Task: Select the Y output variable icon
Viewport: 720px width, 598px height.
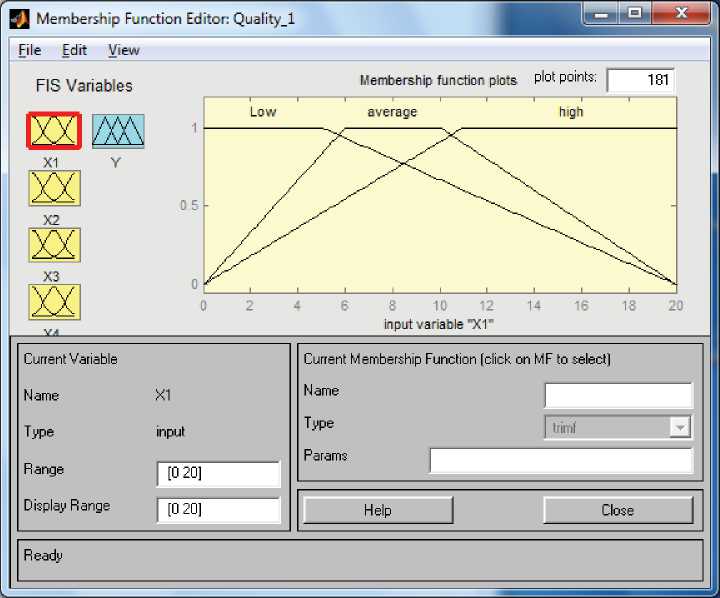Action: [118, 131]
